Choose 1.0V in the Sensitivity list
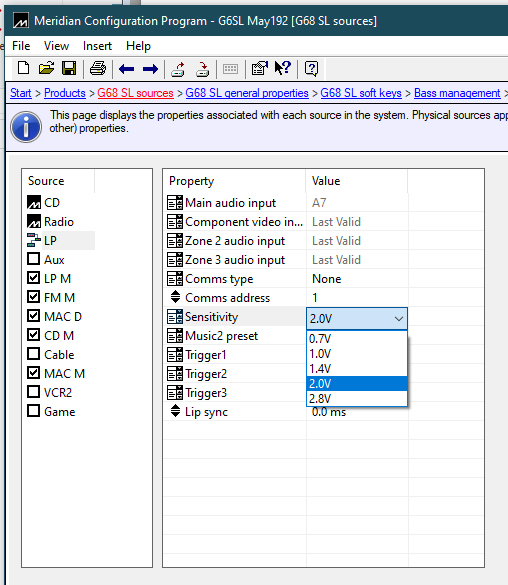The height and width of the screenshot is (585, 508). coord(357,354)
